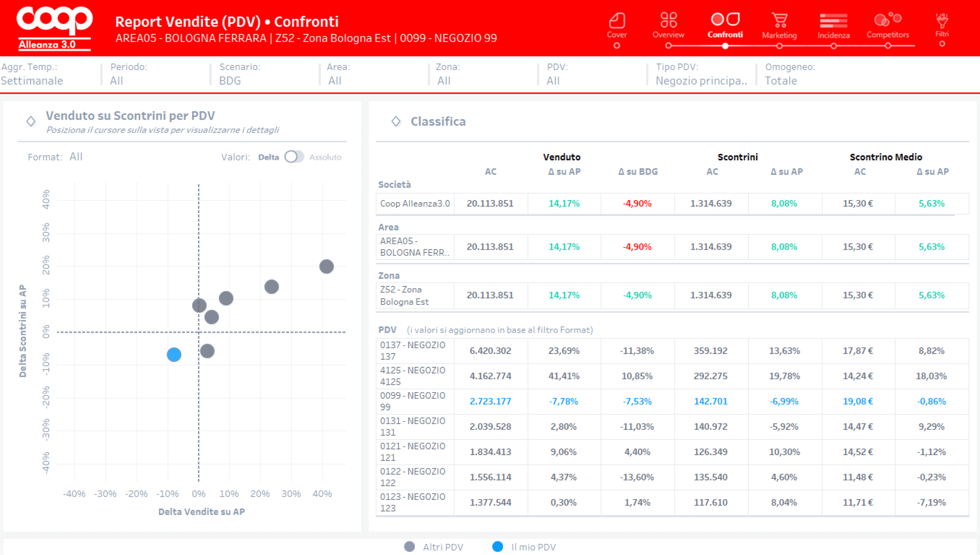Toggle Valori switch between Delta and Assoluto
This screenshot has height=555, width=980.
tap(294, 157)
